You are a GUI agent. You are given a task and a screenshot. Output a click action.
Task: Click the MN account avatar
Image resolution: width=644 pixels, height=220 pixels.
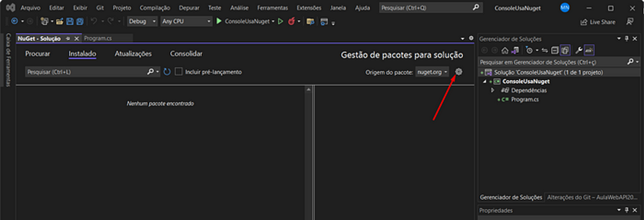coord(565,8)
